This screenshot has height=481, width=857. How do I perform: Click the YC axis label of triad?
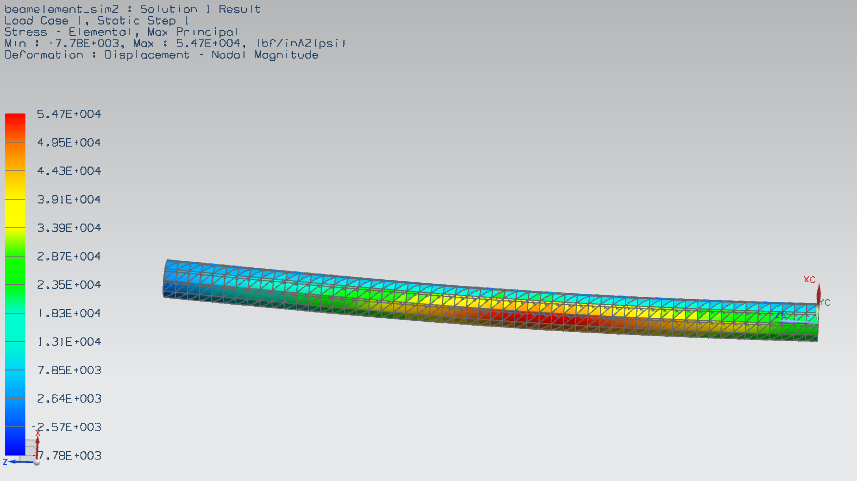[x=826, y=302]
